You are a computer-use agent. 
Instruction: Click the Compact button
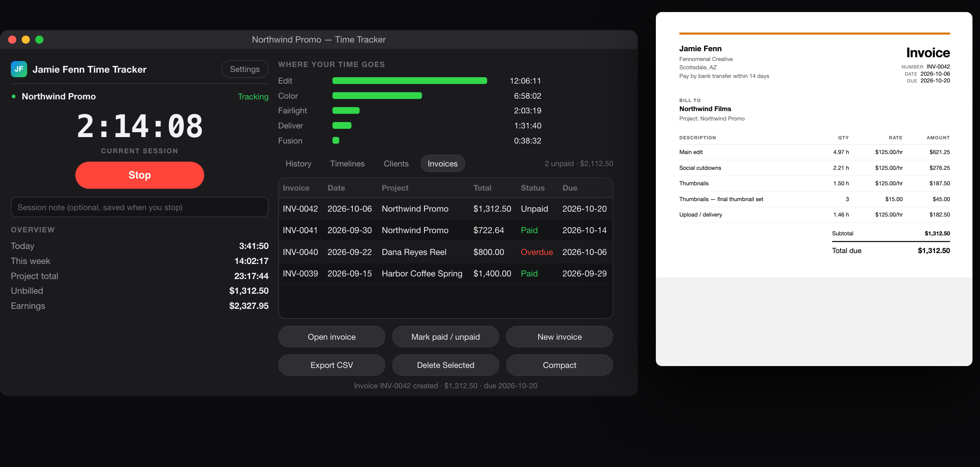point(559,365)
